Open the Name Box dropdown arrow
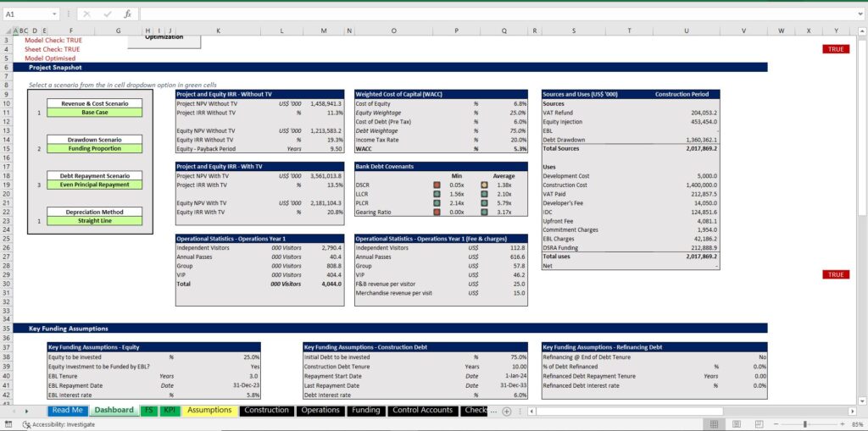Screen dimensions: 868x431 pyautogui.click(x=54, y=14)
